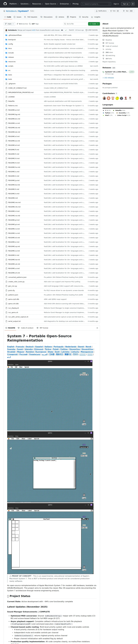Screen dimensions: 138x644
Task: Open the Solutions dropdown menu
Action: click(x=25, y=4)
